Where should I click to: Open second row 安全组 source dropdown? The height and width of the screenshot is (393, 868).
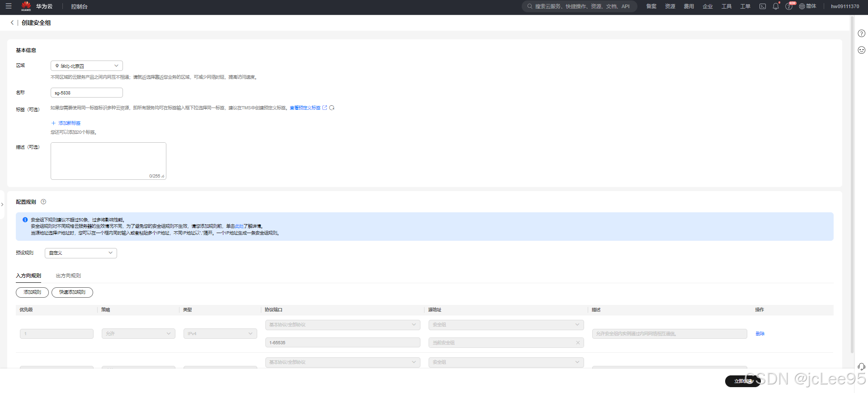506,362
